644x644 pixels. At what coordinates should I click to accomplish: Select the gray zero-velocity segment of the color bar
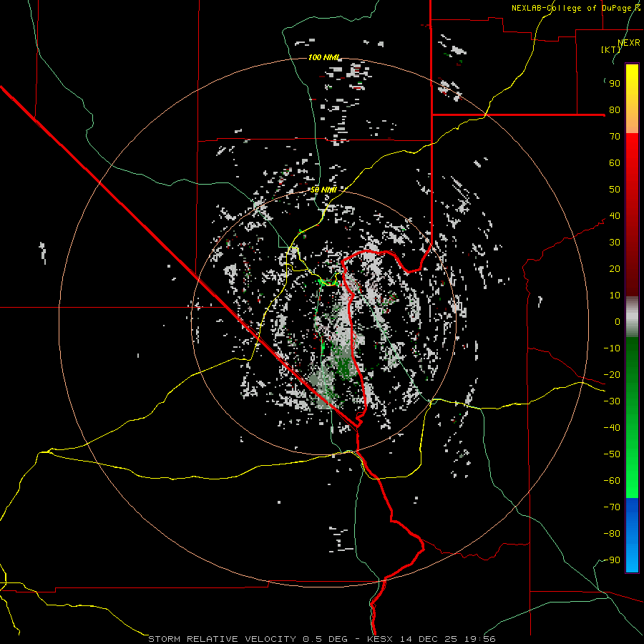point(632,317)
